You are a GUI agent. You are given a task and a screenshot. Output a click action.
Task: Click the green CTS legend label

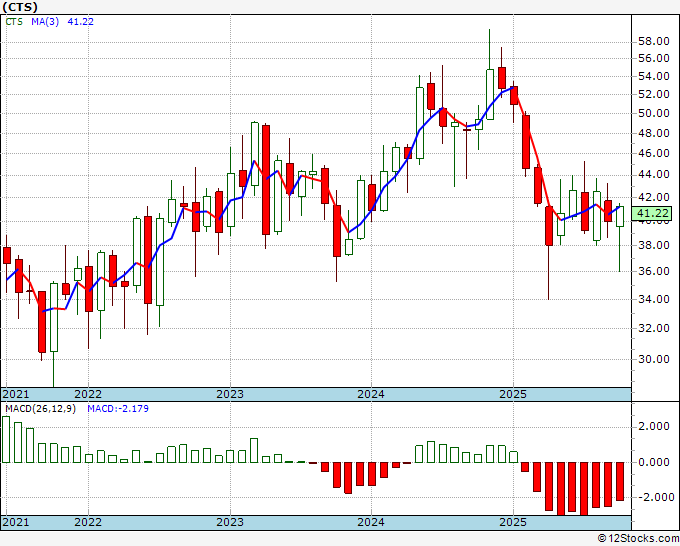[x=14, y=21]
